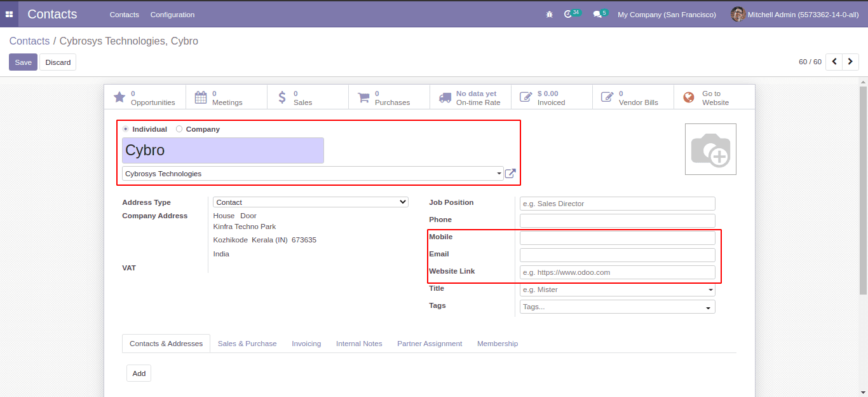Switch to the Membership tab
The height and width of the screenshot is (397, 868).
click(498, 344)
